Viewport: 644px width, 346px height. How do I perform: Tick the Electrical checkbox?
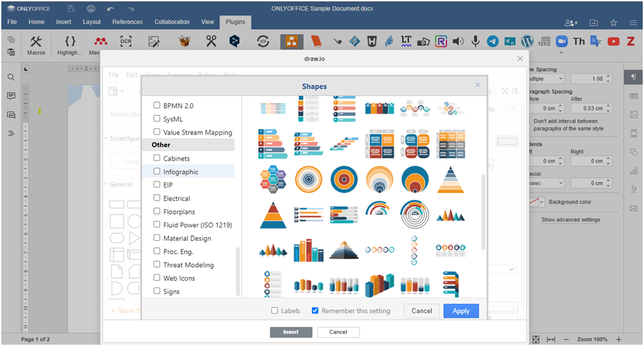point(157,198)
